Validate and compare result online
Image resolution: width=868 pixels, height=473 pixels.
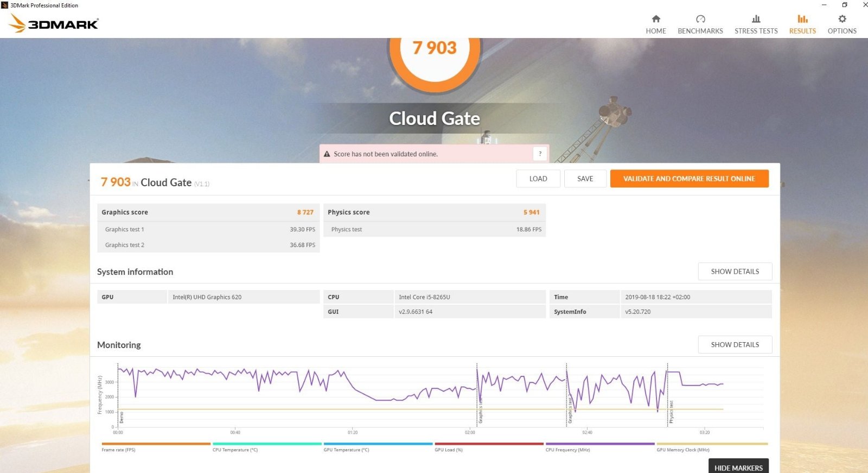[x=689, y=179]
